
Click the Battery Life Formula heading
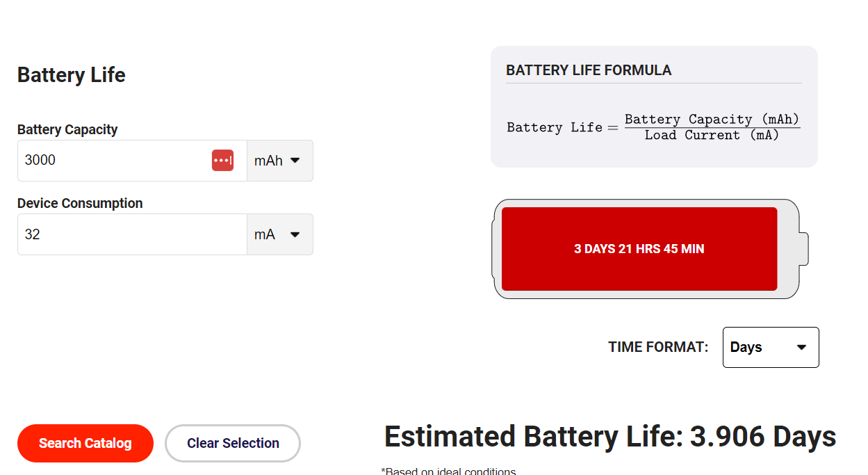pos(589,70)
